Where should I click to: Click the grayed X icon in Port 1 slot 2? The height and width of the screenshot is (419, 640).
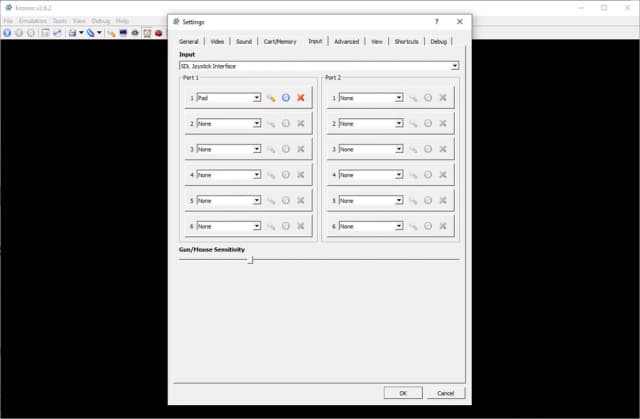(301, 123)
